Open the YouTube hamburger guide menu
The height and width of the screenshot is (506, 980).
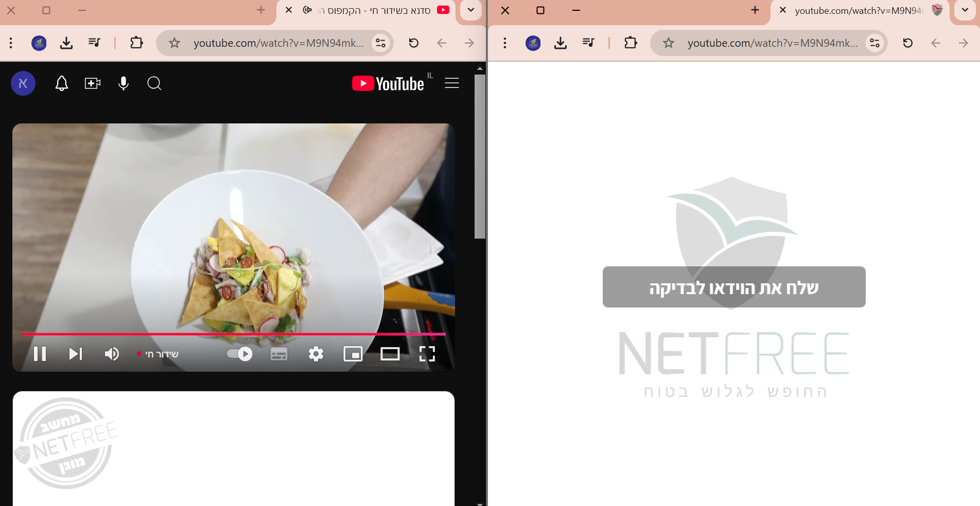pyautogui.click(x=452, y=83)
